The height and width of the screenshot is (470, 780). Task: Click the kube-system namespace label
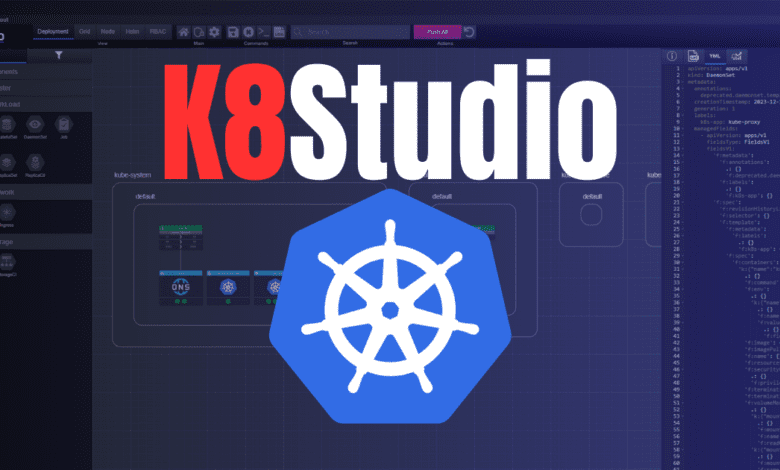click(132, 175)
